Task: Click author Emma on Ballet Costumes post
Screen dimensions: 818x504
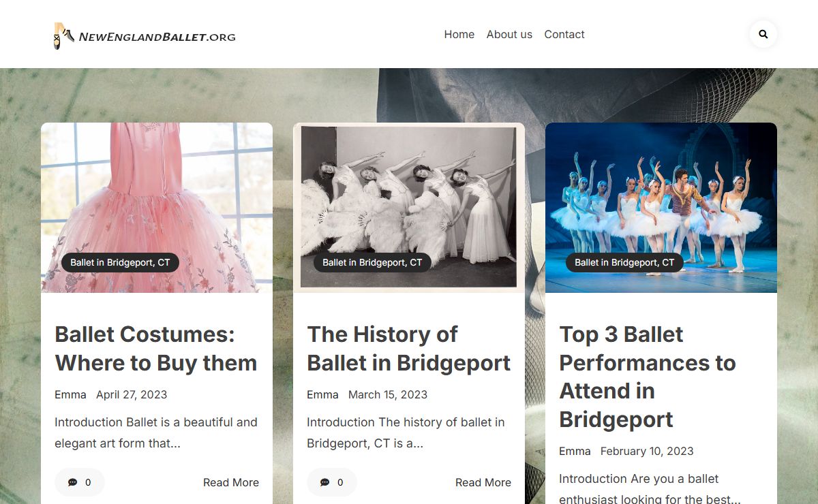Action: point(70,394)
